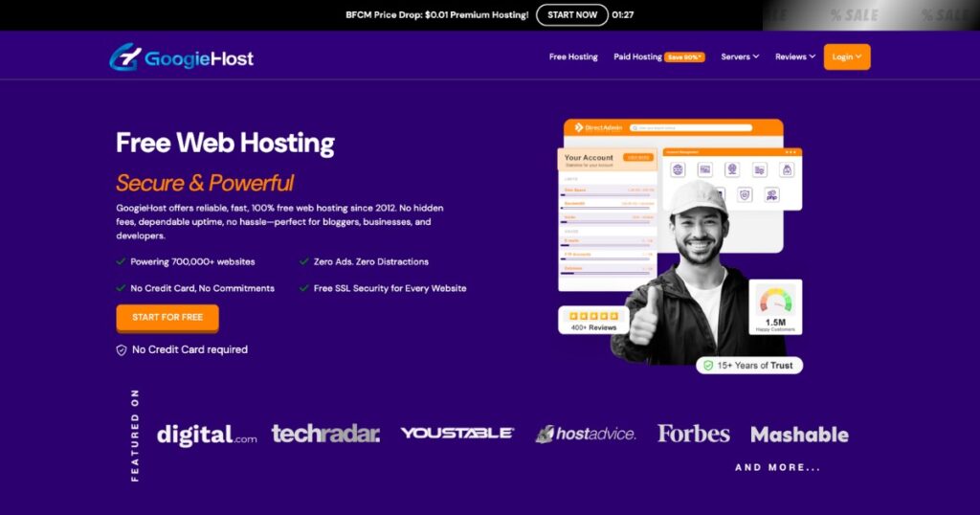Click the Powering 700,000+ websites text
Viewport: 980px width, 515px height.
click(x=192, y=262)
